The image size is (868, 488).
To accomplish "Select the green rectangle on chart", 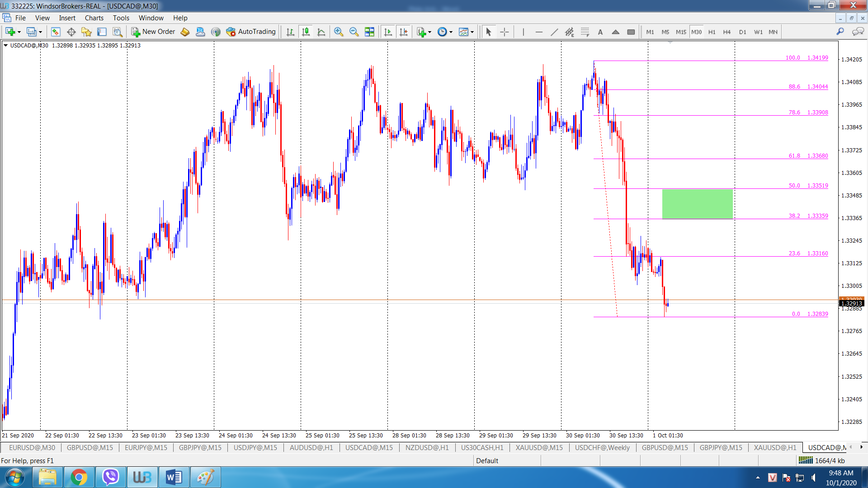I will 698,204.
